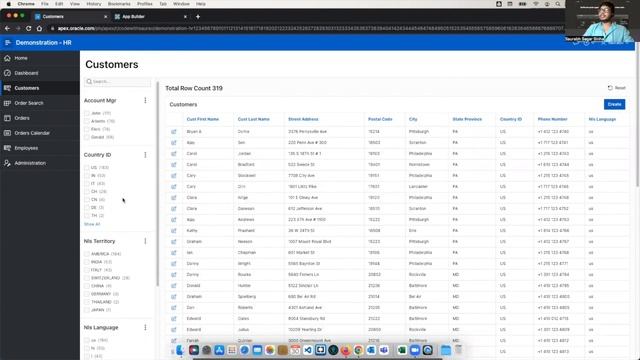
Task: Check the INDIA territory filter
Action: pos(87,262)
